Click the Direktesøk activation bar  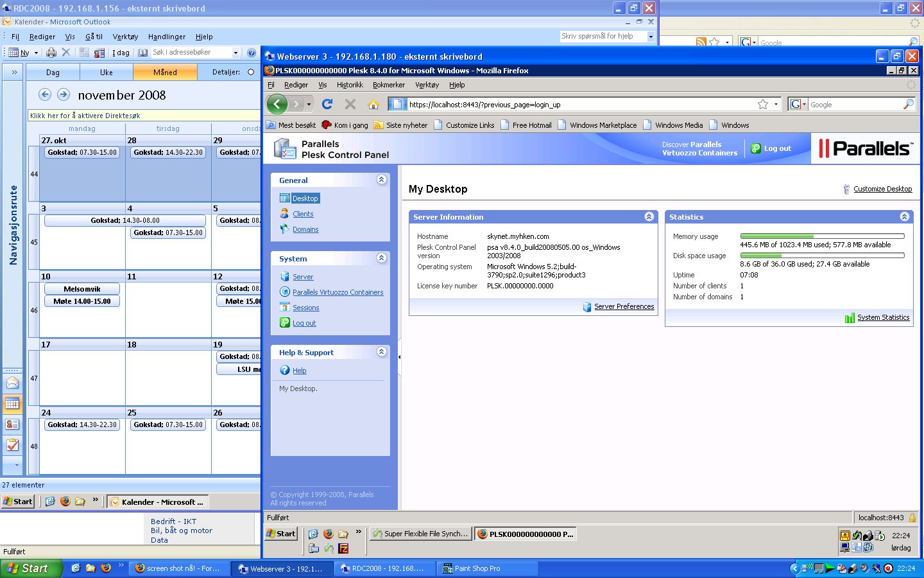144,116
